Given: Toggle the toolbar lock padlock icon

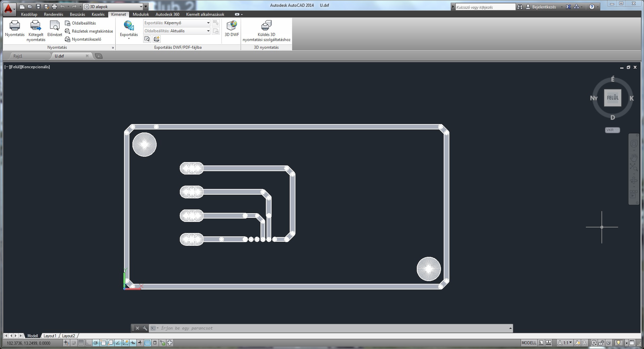Looking at the screenshot, I should tap(601, 343).
